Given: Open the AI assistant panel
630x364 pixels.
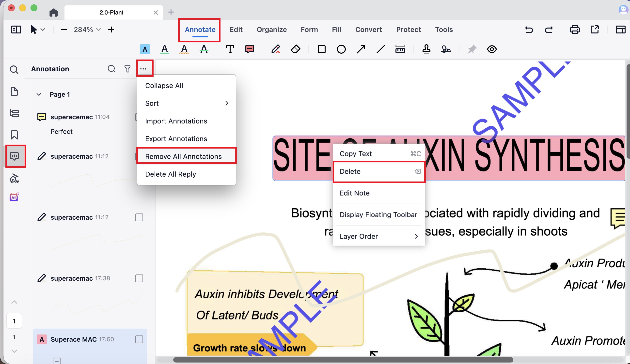Looking at the screenshot, I should click(x=14, y=197).
